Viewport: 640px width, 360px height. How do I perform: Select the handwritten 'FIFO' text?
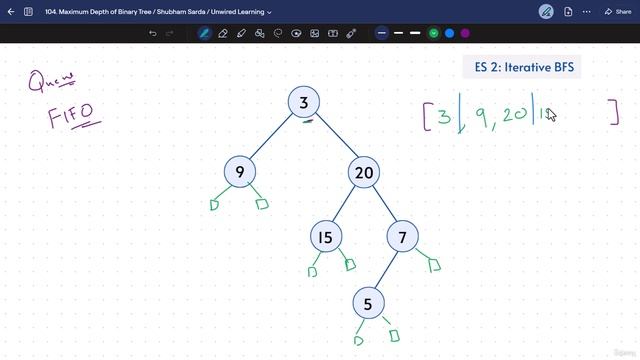74,116
